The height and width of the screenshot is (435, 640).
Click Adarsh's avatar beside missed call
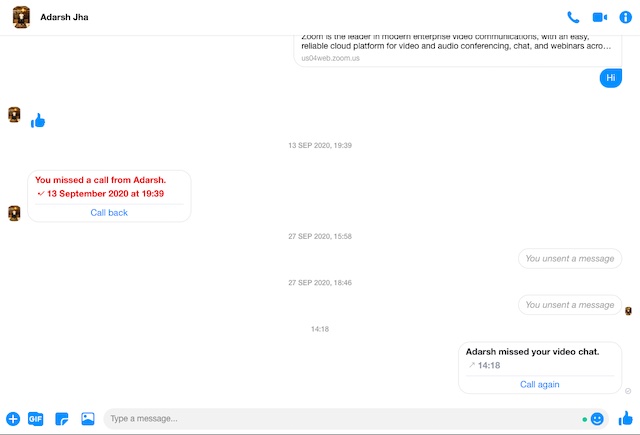click(x=14, y=213)
